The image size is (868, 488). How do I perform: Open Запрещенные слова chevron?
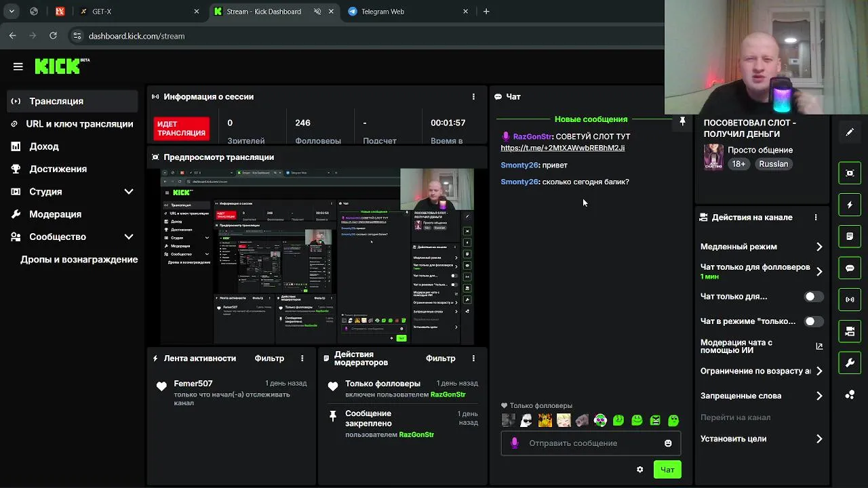[819, 396]
